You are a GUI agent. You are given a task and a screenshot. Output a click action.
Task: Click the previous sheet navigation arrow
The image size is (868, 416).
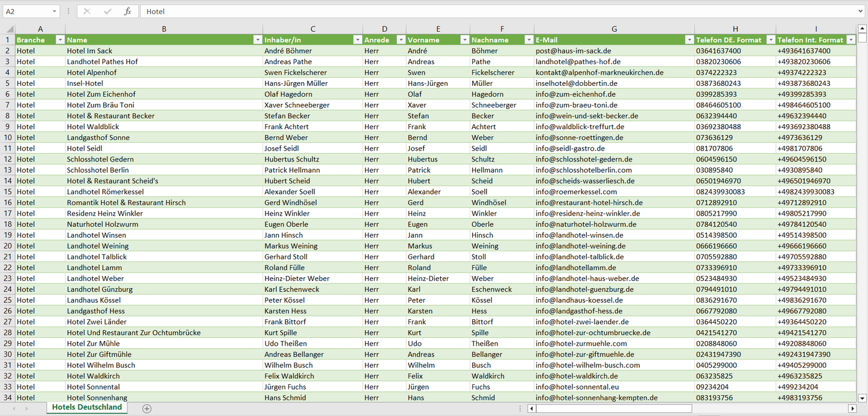click(x=12, y=408)
